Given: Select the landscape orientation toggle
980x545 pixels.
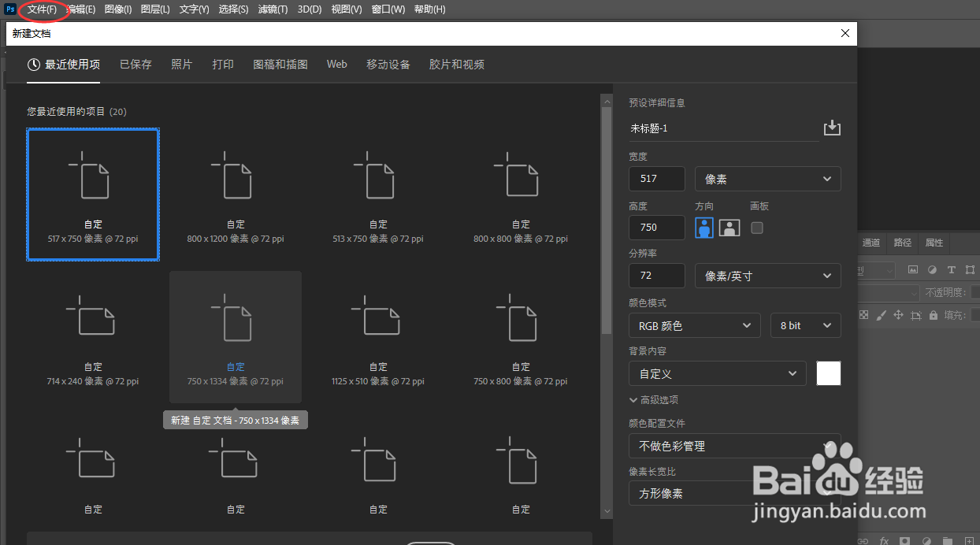Looking at the screenshot, I should [x=729, y=227].
